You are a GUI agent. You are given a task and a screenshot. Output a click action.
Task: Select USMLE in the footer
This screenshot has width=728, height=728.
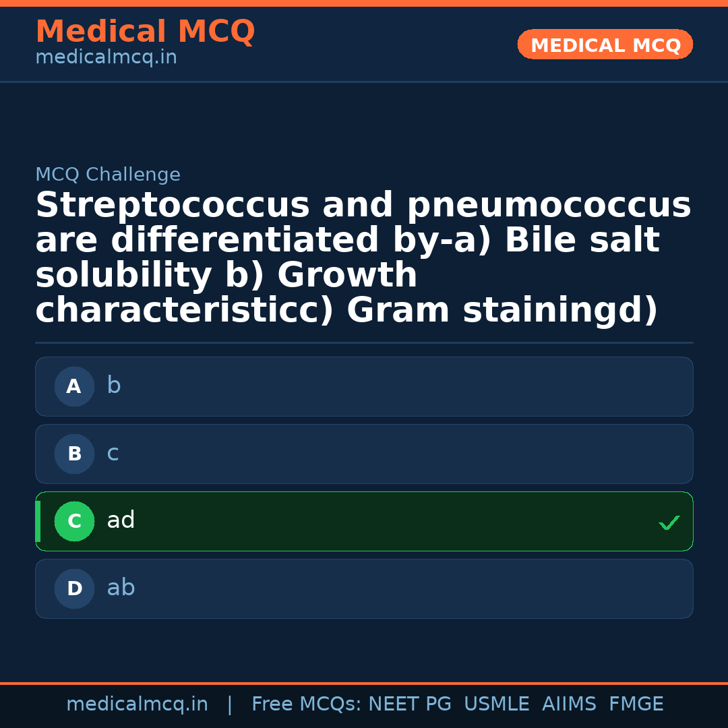pyautogui.click(x=496, y=704)
